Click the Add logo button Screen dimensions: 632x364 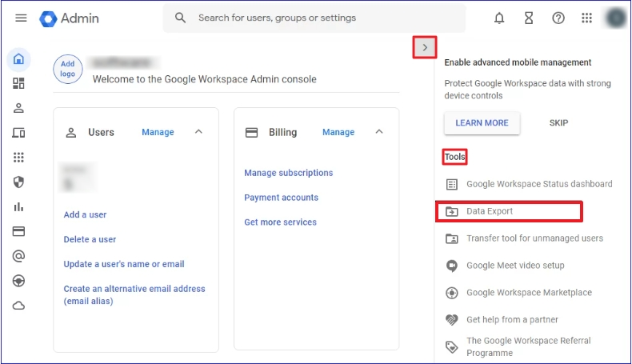point(68,69)
